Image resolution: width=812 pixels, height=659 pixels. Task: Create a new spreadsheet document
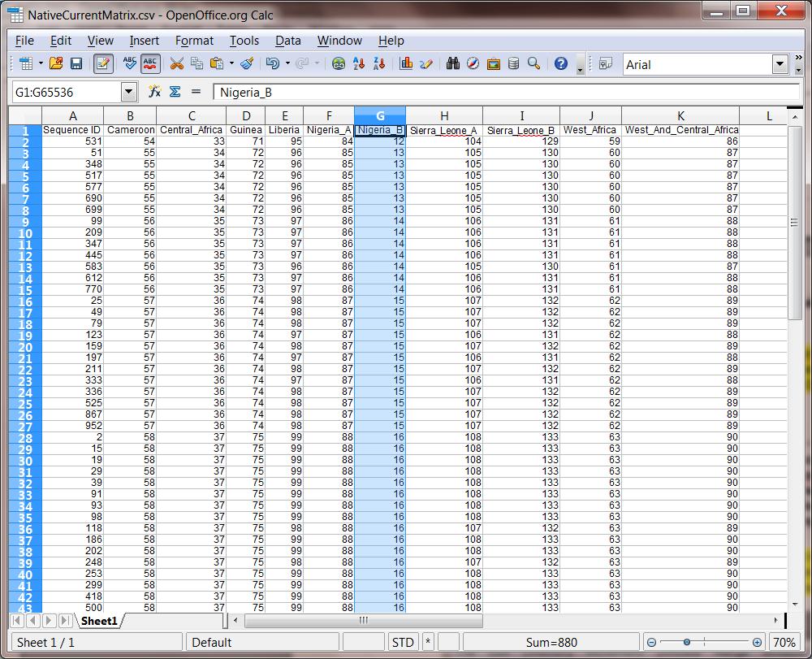[x=25, y=63]
